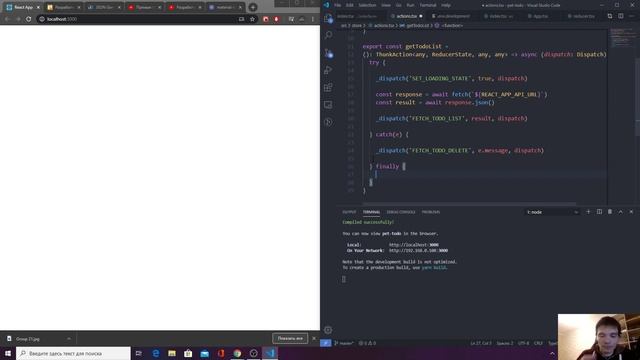Open the Manage gear in VS Code

[328, 330]
